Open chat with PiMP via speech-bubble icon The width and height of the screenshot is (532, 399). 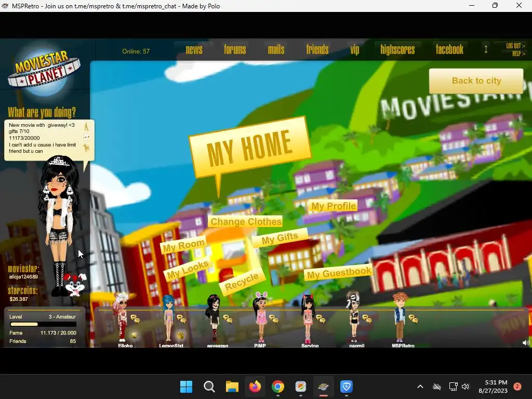pos(274,319)
